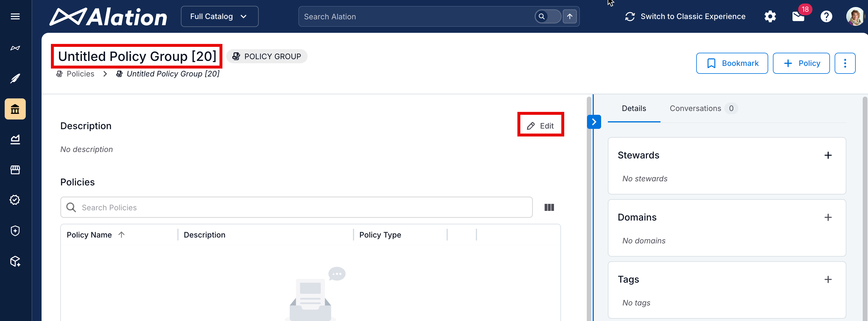Open the marketplace storefront sidebar icon
The width and height of the screenshot is (868, 321).
coord(15,170)
